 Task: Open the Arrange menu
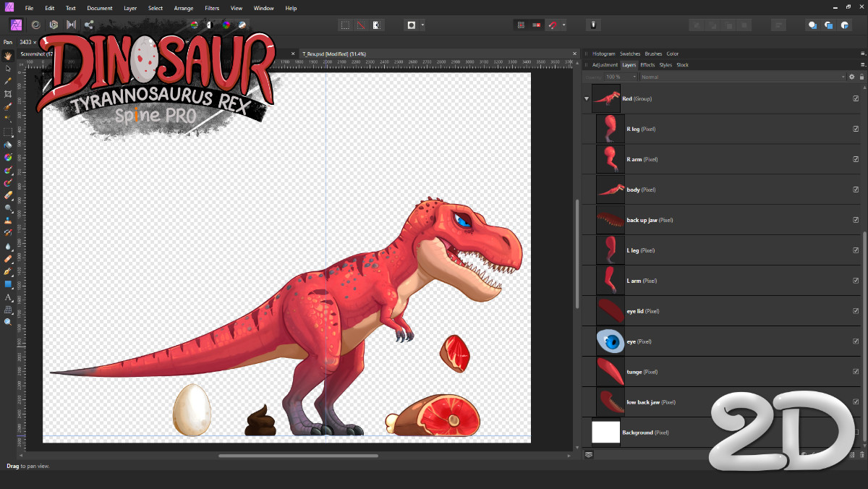click(x=184, y=8)
